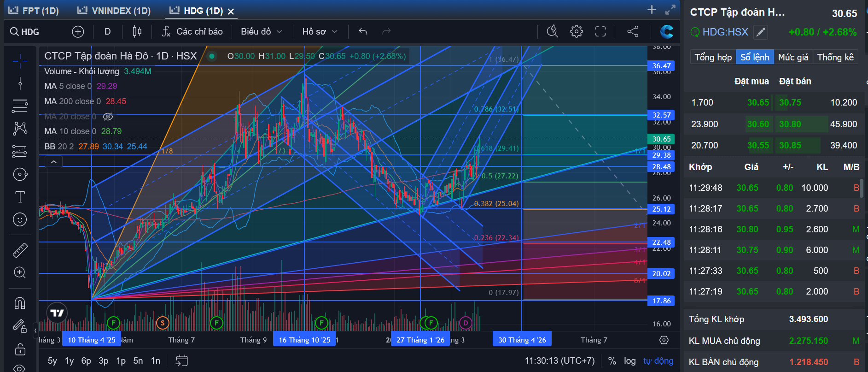Screen dimensions: 868x372
Task: Click the order list scrollbar thumb
Action: pyautogui.click(x=862, y=189)
